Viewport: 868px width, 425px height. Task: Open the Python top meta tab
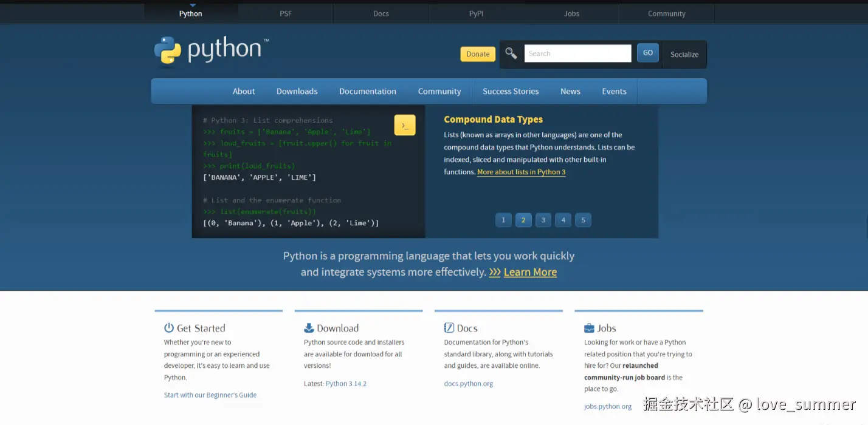click(x=191, y=13)
